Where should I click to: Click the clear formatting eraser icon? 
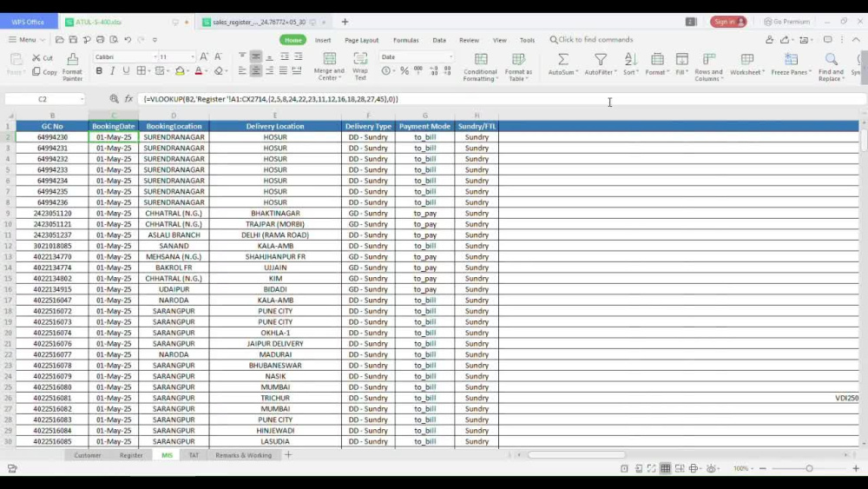(x=219, y=71)
